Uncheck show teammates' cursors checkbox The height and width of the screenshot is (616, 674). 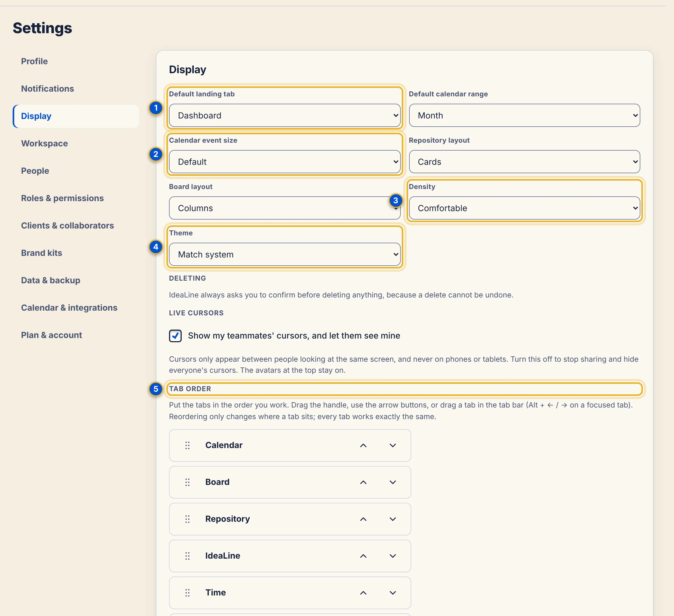[x=175, y=336]
